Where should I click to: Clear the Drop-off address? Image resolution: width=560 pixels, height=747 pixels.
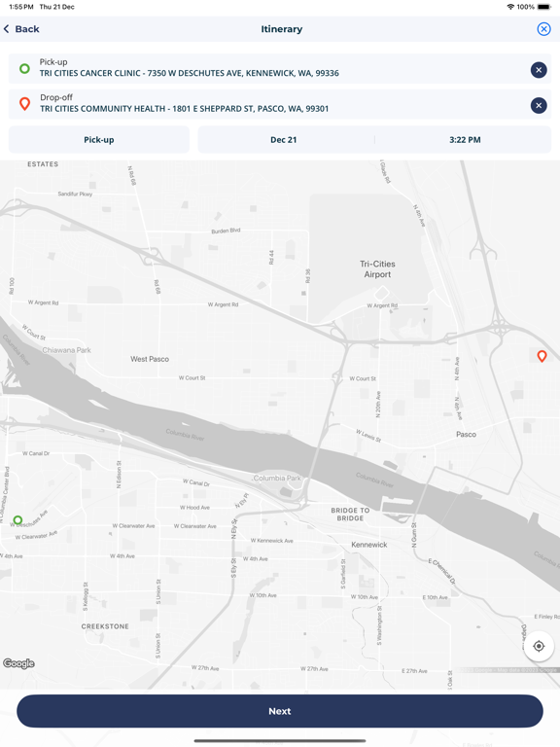point(539,105)
